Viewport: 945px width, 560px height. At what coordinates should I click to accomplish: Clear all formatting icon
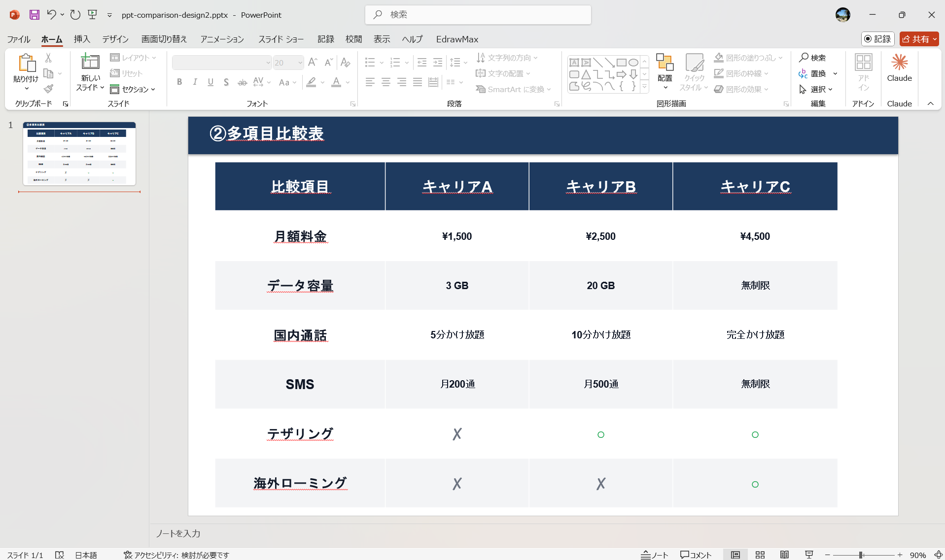345,63
